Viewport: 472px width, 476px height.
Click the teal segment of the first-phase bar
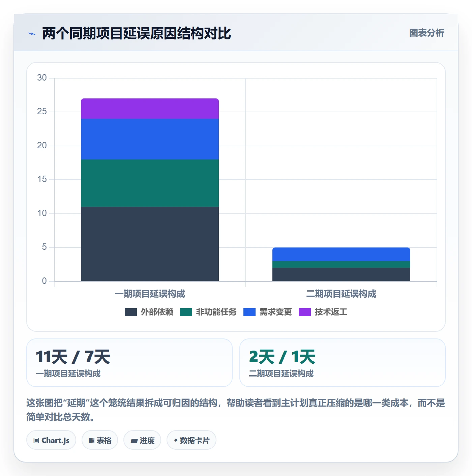[150, 183]
